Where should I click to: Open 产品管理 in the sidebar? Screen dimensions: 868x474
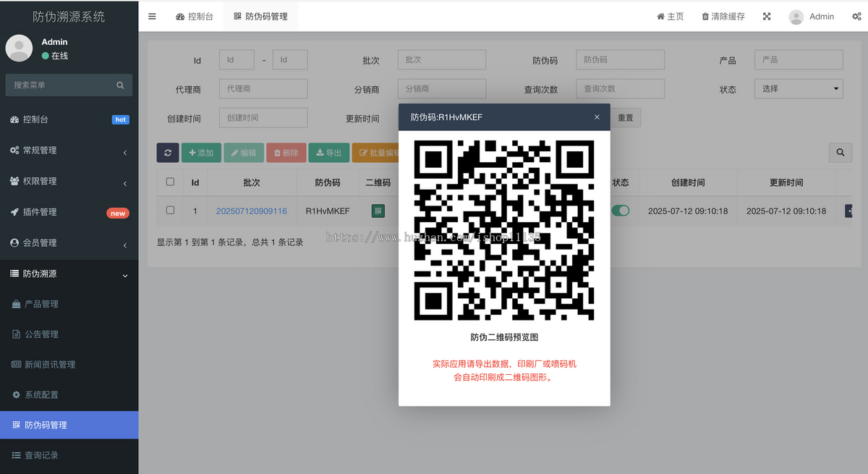69,304
